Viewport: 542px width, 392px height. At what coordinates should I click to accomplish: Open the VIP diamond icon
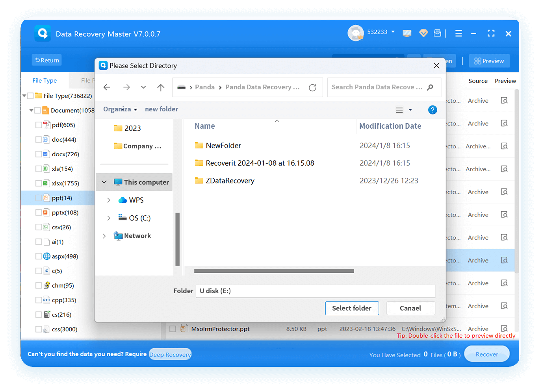423,33
